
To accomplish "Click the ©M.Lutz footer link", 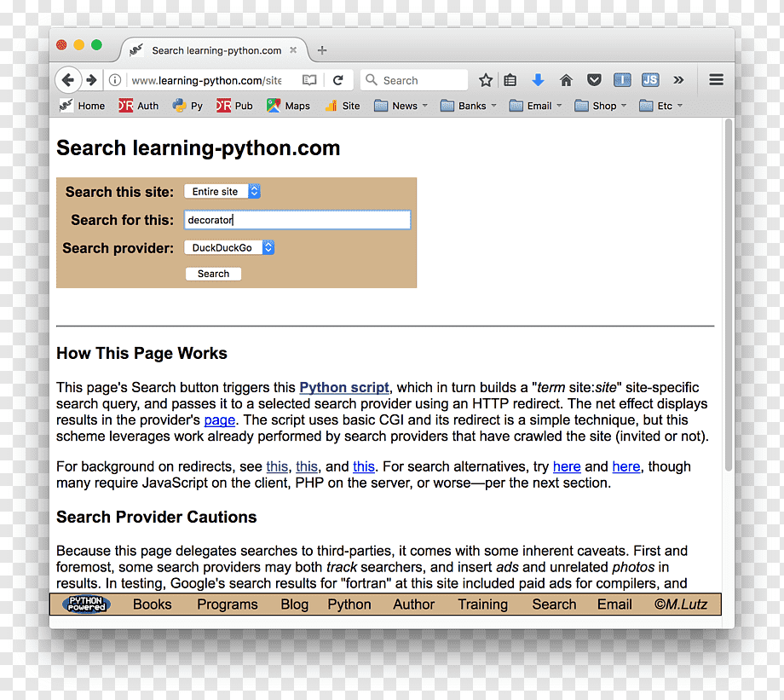I will click(x=681, y=604).
